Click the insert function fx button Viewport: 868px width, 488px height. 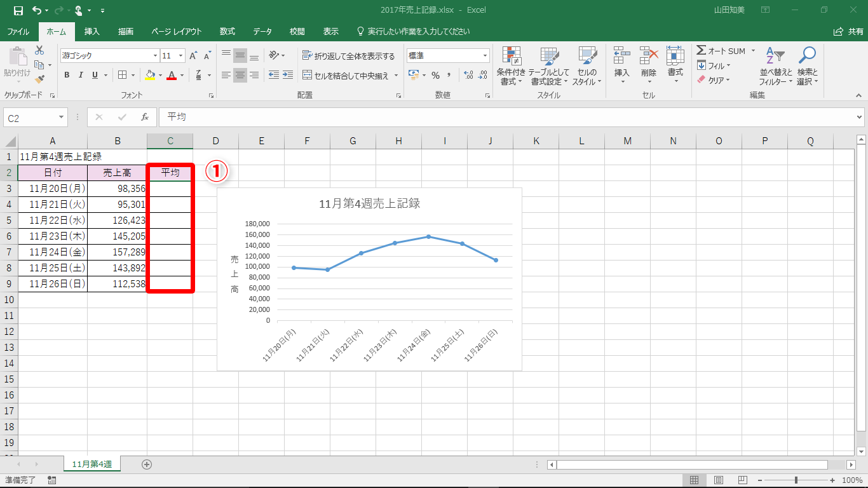145,118
